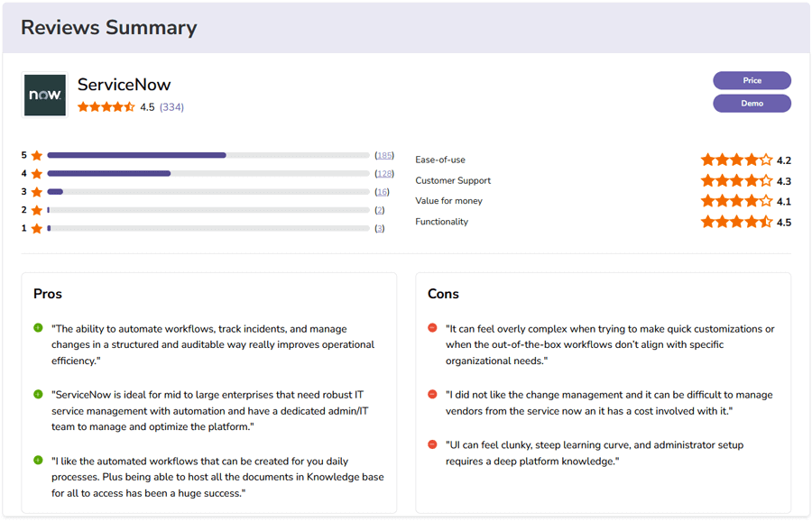Click the red minus icon beside last Con
The height and width of the screenshot is (521, 812).
click(434, 443)
